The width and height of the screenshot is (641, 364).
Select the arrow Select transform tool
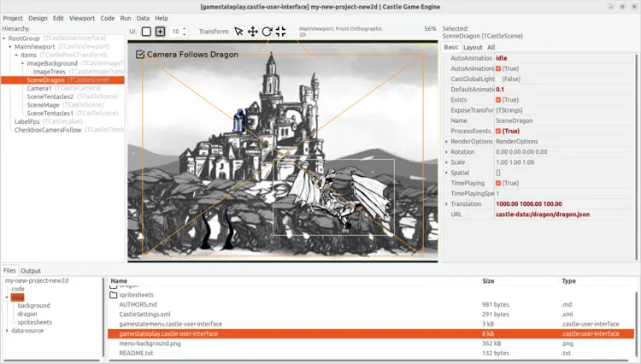[239, 32]
